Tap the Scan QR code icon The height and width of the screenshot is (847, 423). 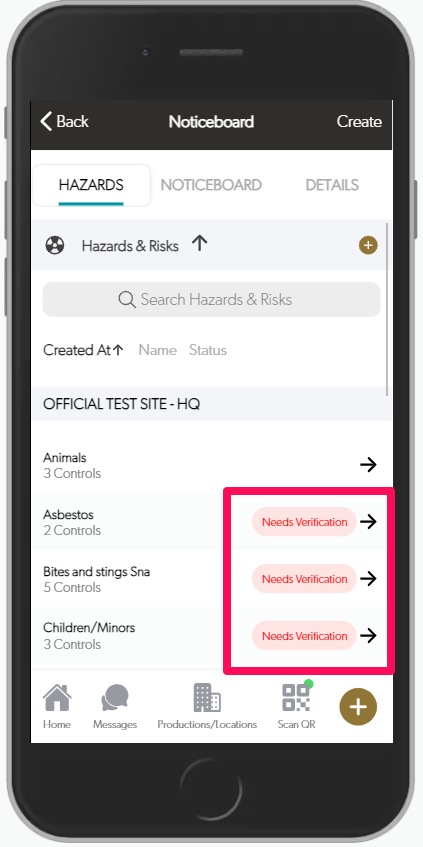(x=297, y=697)
